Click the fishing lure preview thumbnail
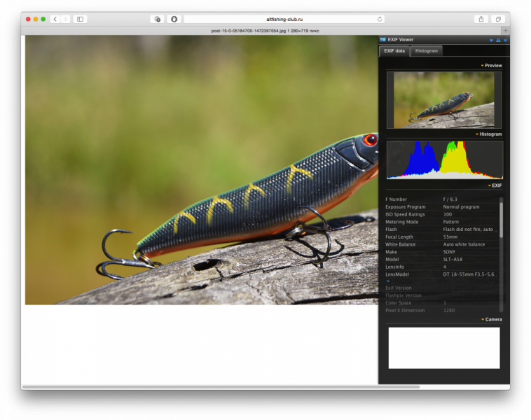 tap(443, 99)
